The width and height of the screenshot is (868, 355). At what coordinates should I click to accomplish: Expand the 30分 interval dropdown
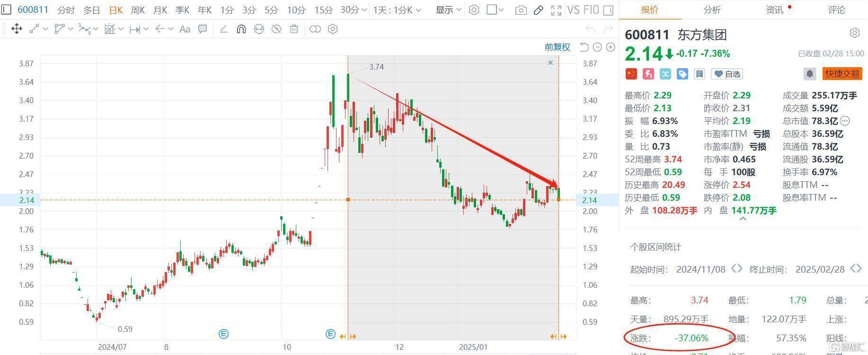(x=363, y=10)
